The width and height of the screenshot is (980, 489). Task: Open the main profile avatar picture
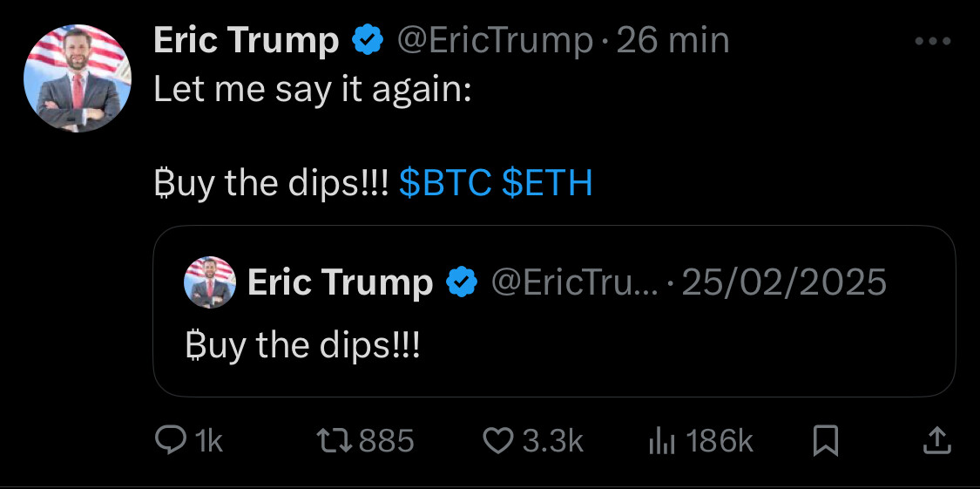78,78
